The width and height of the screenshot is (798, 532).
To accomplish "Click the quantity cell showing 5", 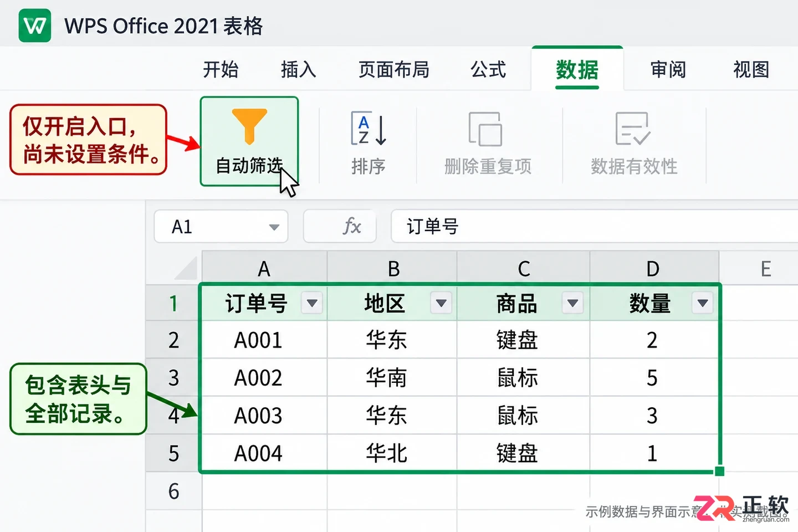I will [x=654, y=378].
